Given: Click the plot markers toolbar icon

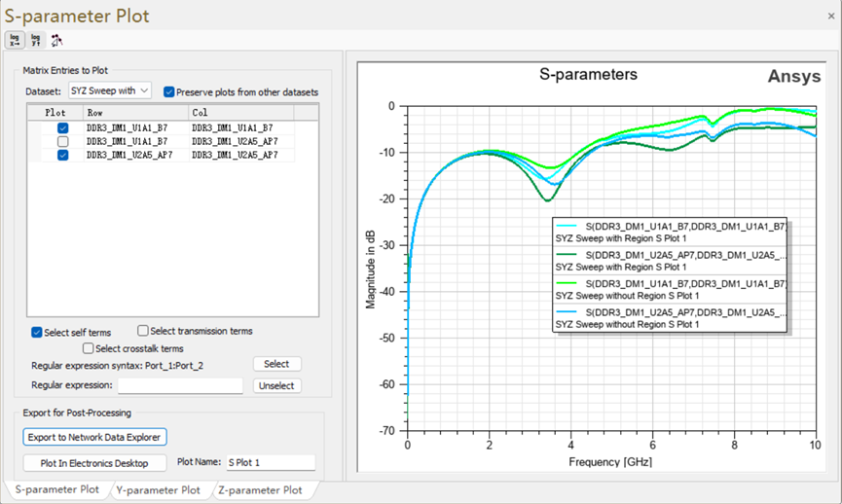Looking at the screenshot, I should pos(57,40).
